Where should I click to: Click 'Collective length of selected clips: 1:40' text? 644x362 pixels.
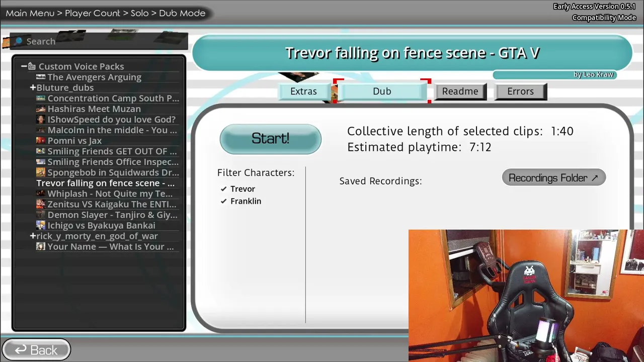point(460,131)
